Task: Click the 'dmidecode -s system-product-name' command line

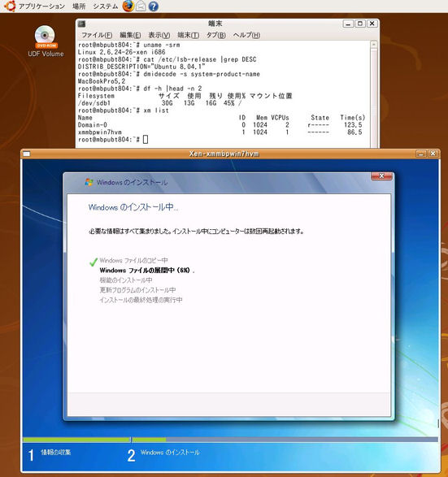Action: 169,74
